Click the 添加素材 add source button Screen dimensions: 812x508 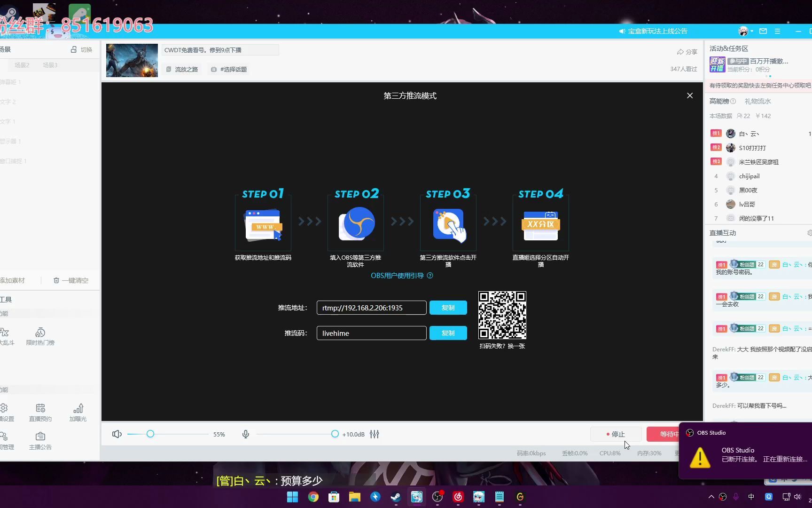(x=12, y=280)
